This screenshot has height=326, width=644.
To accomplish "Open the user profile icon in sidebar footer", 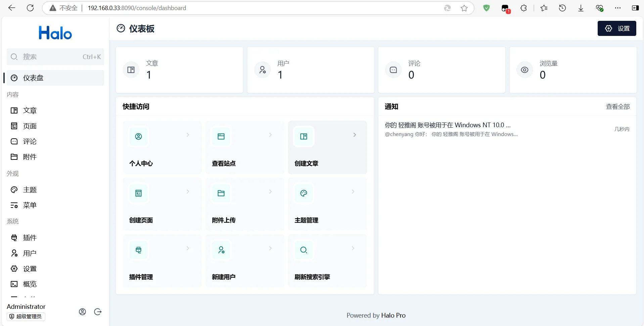I will pyautogui.click(x=82, y=312).
